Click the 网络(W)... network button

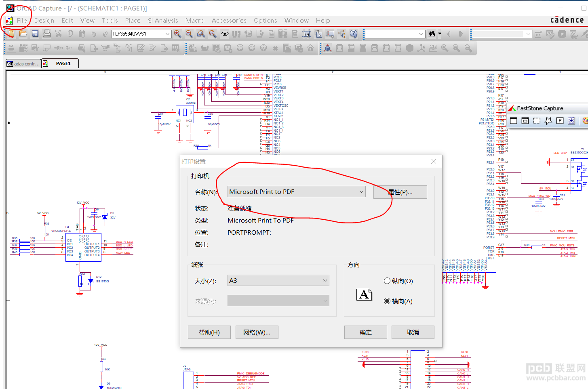click(x=257, y=332)
